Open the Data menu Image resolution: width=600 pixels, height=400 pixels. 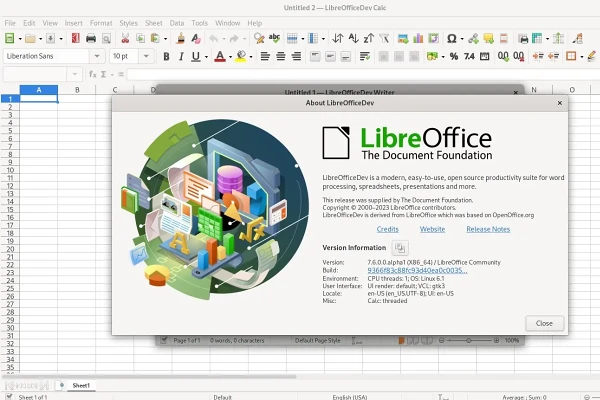[177, 23]
